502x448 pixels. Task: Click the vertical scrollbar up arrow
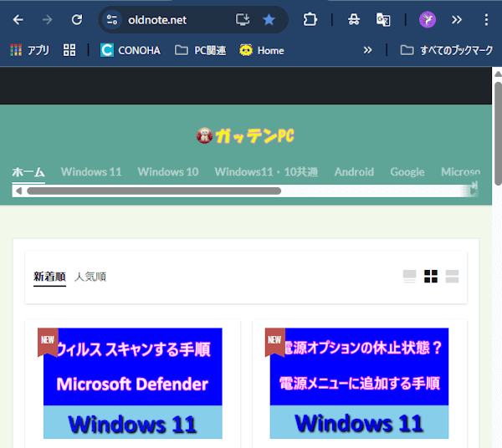coord(498,74)
